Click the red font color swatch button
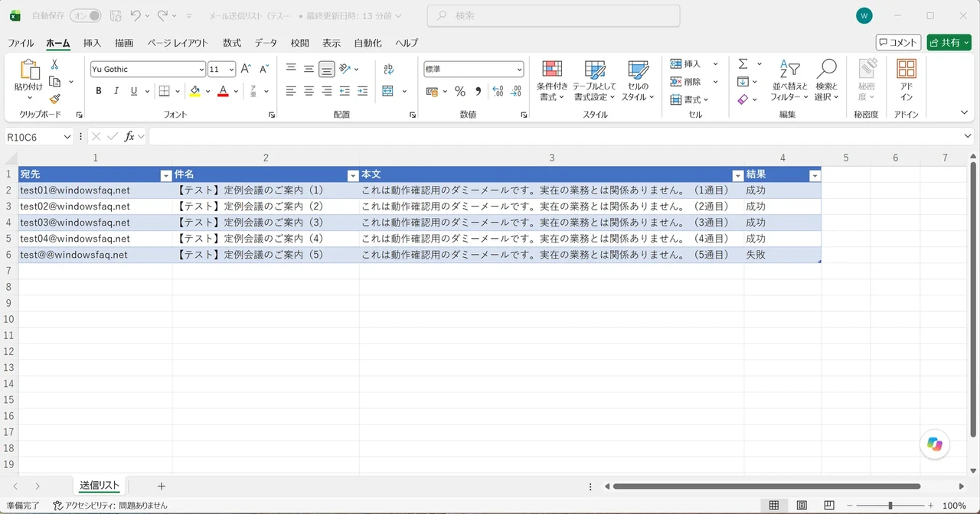This screenshot has height=514, width=980. coord(223,91)
